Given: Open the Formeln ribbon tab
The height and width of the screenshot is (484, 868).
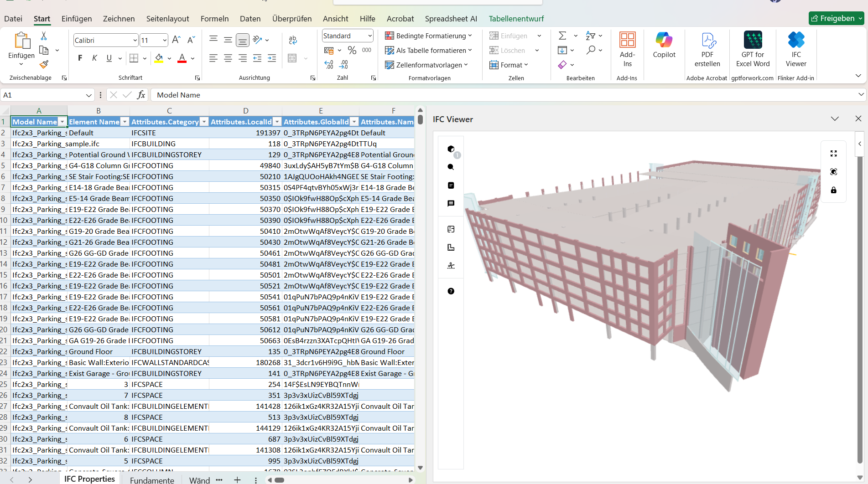Looking at the screenshot, I should [x=214, y=19].
